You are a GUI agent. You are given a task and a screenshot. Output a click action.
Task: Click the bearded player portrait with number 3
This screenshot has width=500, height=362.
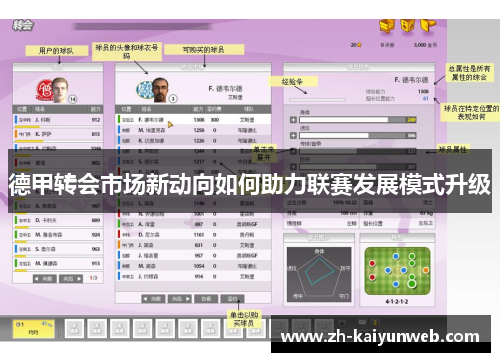pyautogui.click(x=160, y=89)
